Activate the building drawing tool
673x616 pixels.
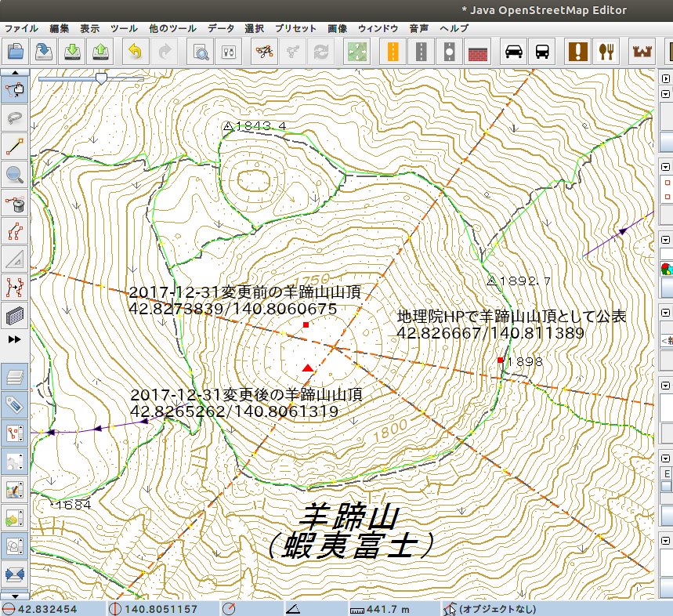15,317
